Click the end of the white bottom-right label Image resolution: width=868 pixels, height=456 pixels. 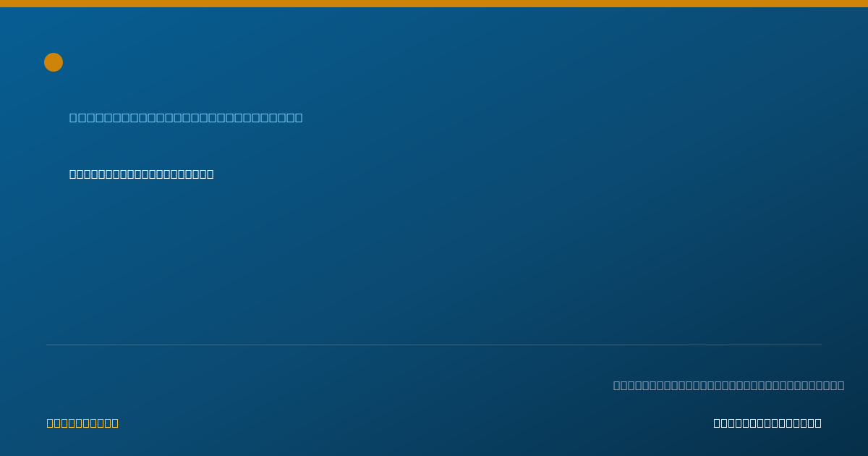click(x=818, y=423)
